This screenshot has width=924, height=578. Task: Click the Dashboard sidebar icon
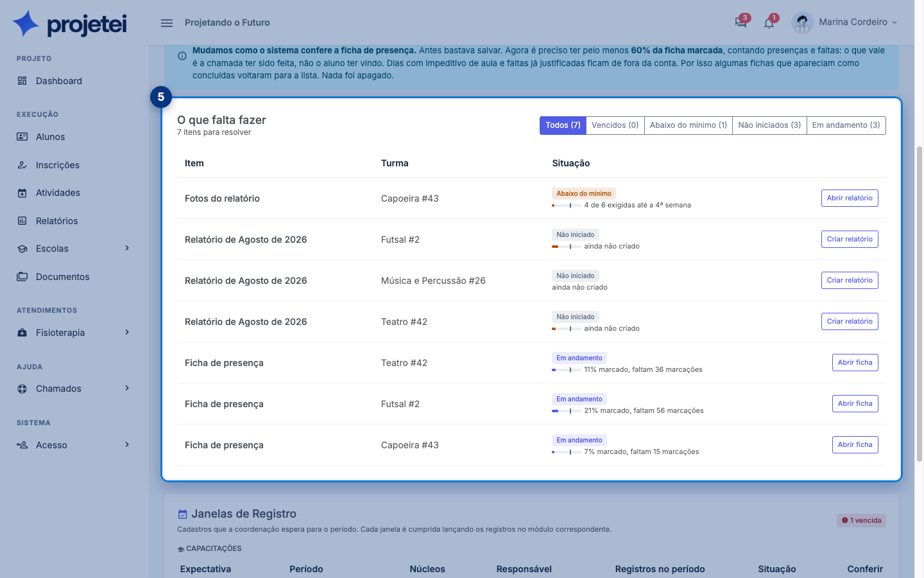tap(22, 81)
